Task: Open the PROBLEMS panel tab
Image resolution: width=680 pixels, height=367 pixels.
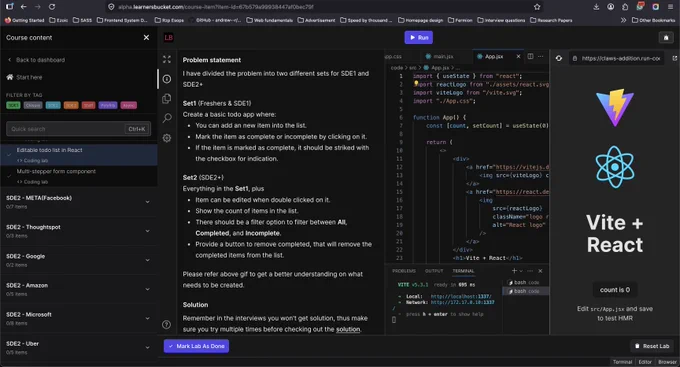Action: click(404, 271)
